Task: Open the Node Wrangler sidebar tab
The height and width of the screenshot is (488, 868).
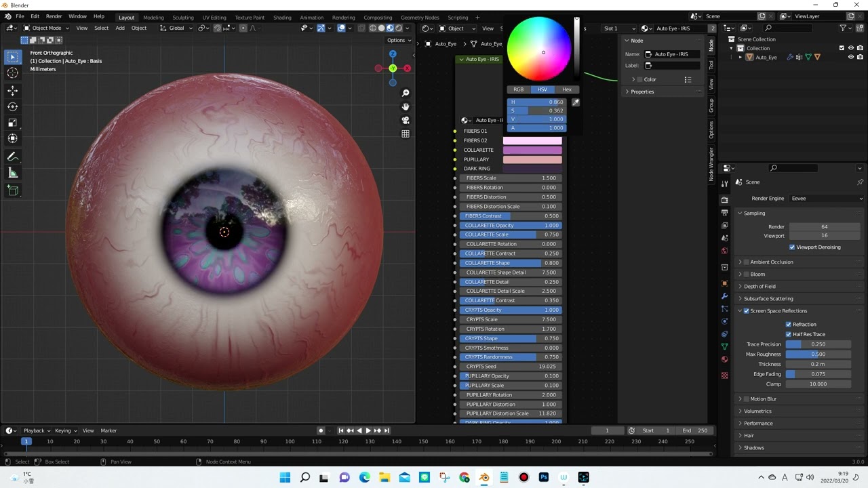Action: pos(711,164)
